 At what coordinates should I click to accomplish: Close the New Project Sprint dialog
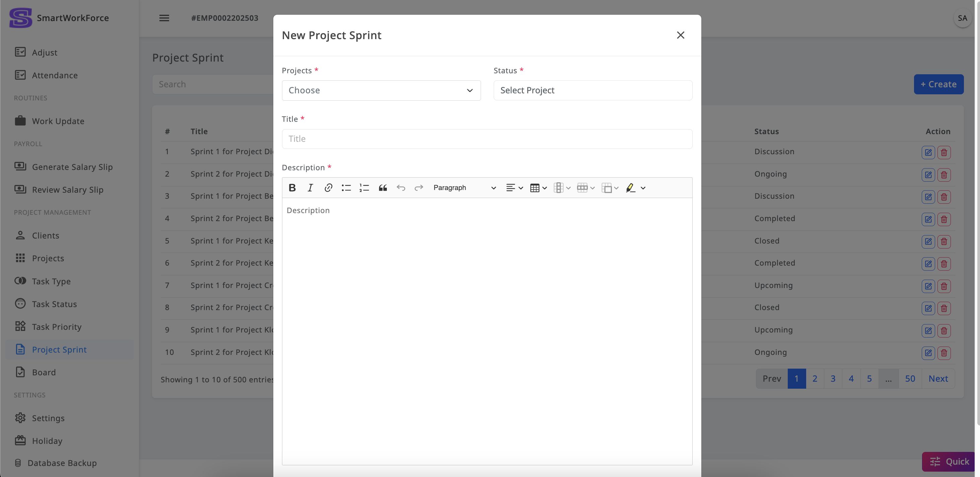pos(680,35)
